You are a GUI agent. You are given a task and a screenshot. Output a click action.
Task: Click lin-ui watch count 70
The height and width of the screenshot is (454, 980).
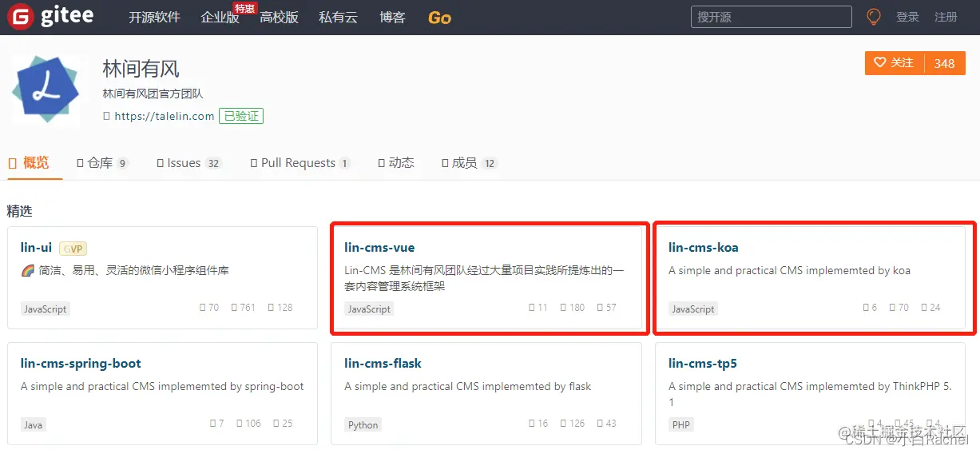[209, 307]
